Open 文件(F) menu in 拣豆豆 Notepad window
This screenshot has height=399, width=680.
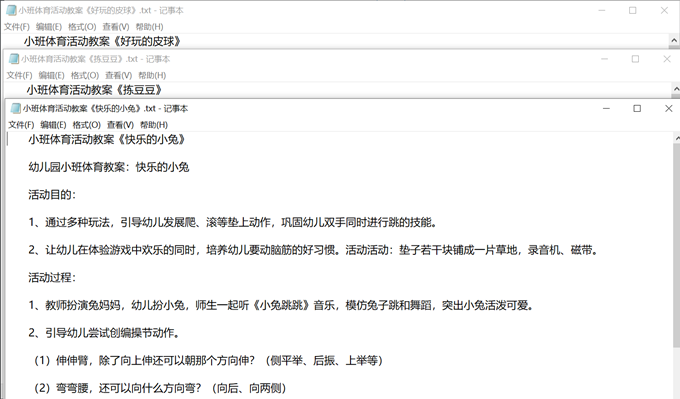(x=20, y=75)
